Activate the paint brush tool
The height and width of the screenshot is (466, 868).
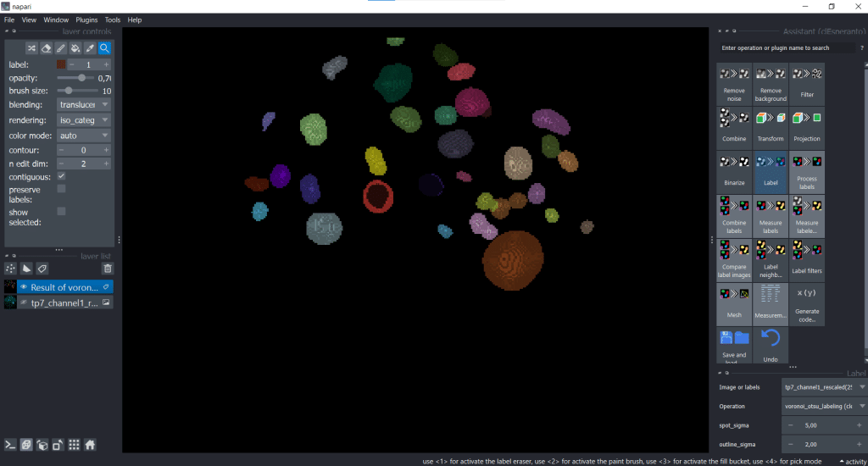click(x=60, y=48)
